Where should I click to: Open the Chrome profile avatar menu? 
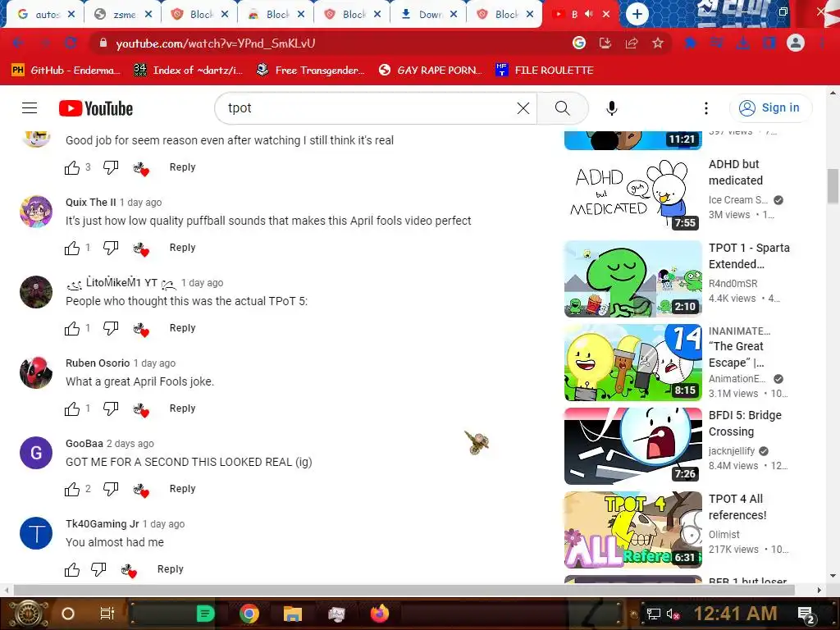[796, 43]
